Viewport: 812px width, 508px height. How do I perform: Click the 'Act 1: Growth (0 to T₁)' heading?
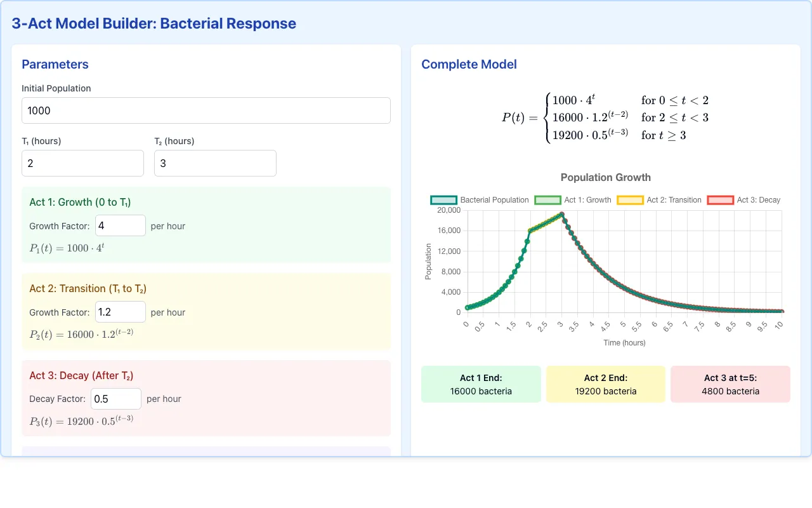click(x=80, y=202)
